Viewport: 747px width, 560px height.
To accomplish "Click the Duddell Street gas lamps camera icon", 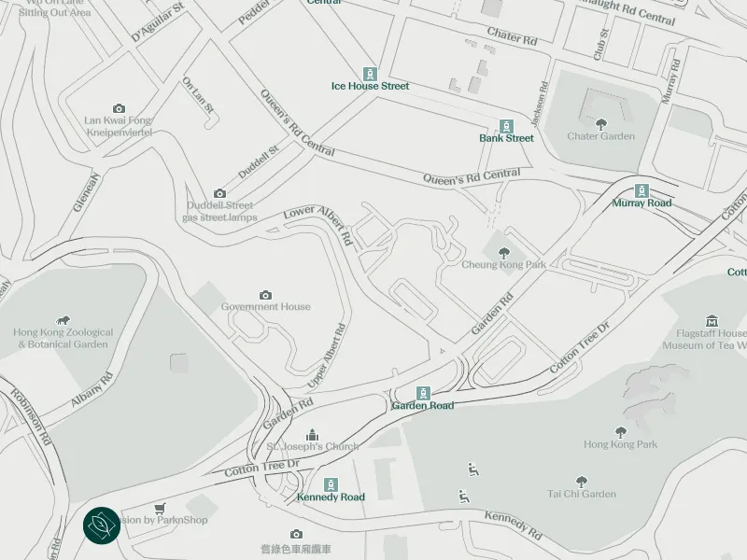I will (219, 193).
